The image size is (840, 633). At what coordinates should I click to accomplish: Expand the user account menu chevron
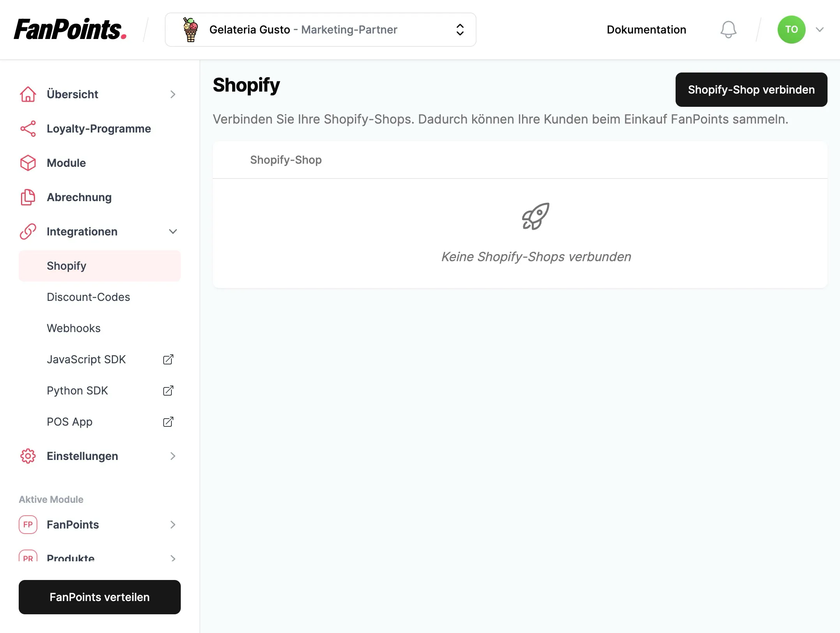[820, 30]
